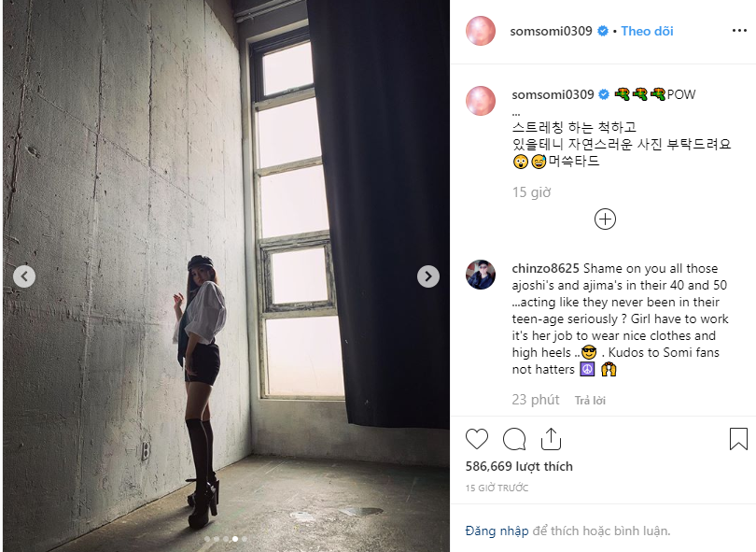Viewport: 756px width, 552px height.
Task: Click Đăng nhập login link
Action: [x=497, y=531]
